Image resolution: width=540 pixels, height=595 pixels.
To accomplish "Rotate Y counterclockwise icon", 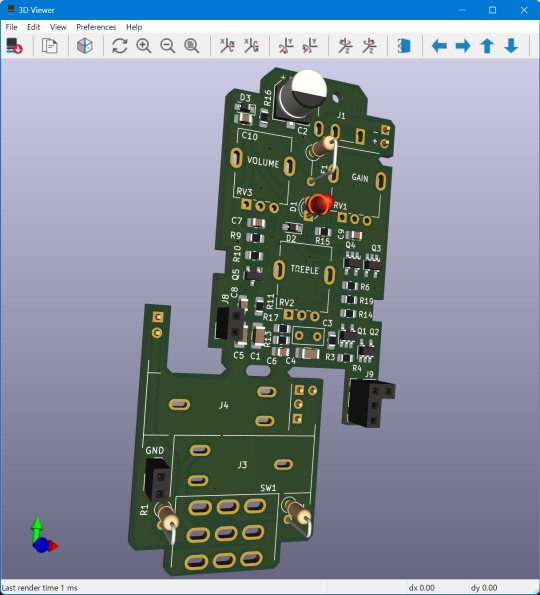I will coord(310,46).
